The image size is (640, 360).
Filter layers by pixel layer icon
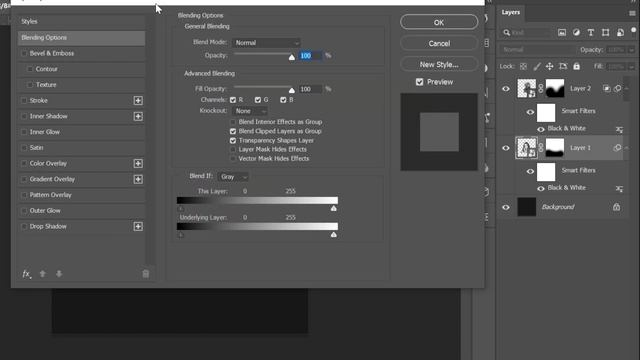point(562,33)
